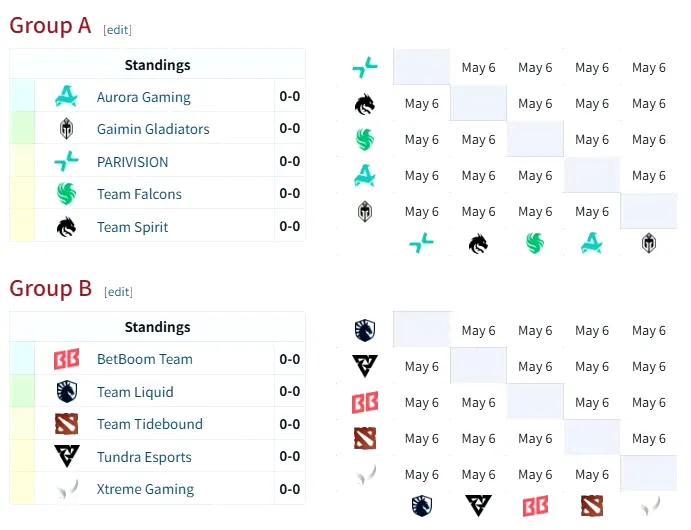The height and width of the screenshot is (530, 691).
Task: Edit the Group A section
Action: point(117,30)
